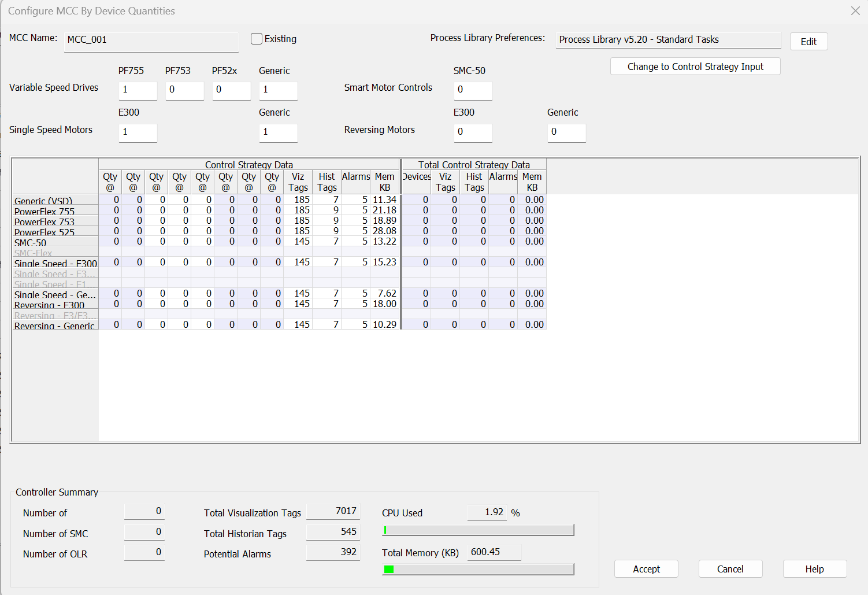
Task: Click the Accept button
Action: pyautogui.click(x=646, y=569)
